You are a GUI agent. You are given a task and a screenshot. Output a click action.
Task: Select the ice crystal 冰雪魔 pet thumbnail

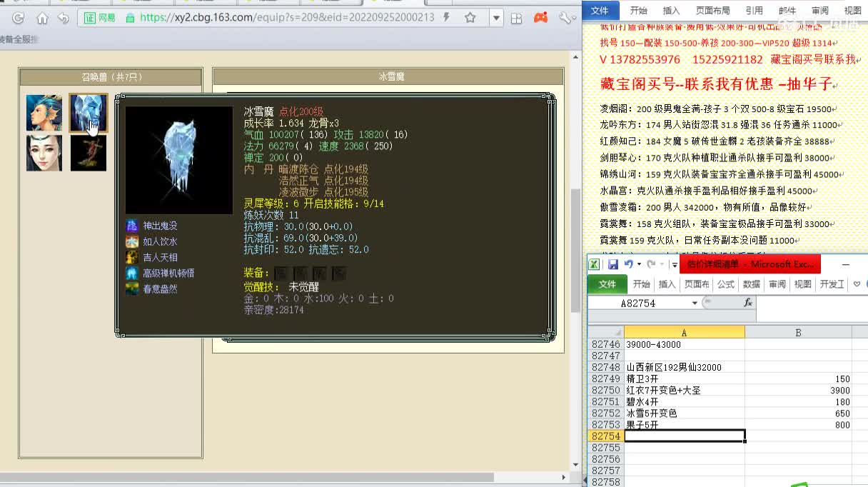coord(89,113)
